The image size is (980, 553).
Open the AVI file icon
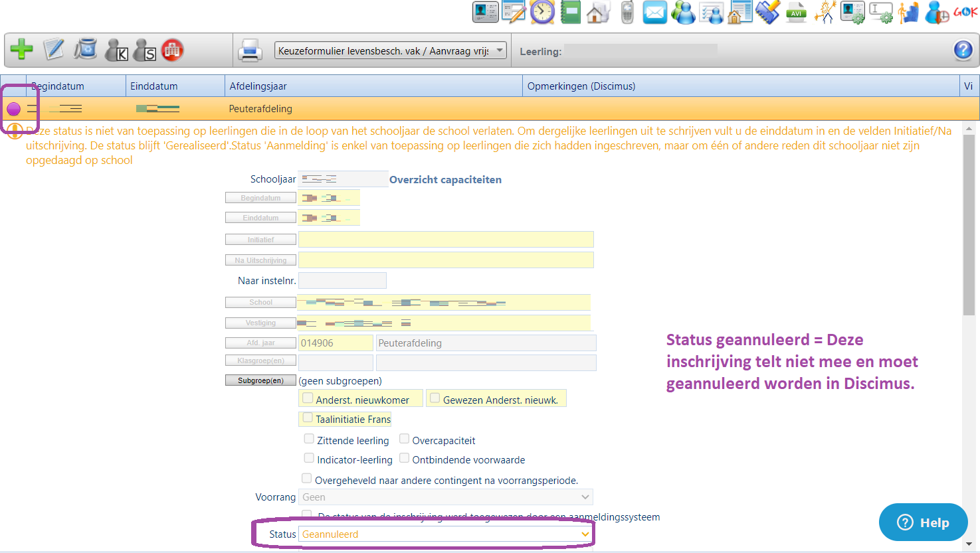(796, 13)
